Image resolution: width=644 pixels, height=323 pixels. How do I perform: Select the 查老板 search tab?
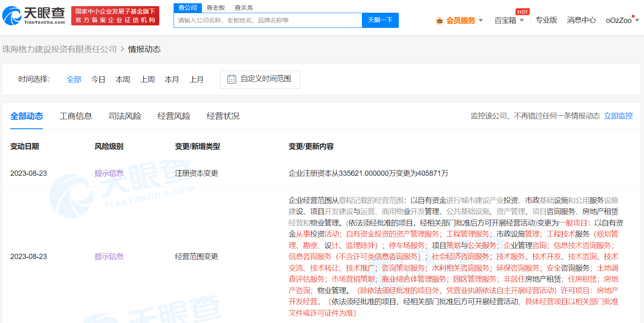click(216, 7)
